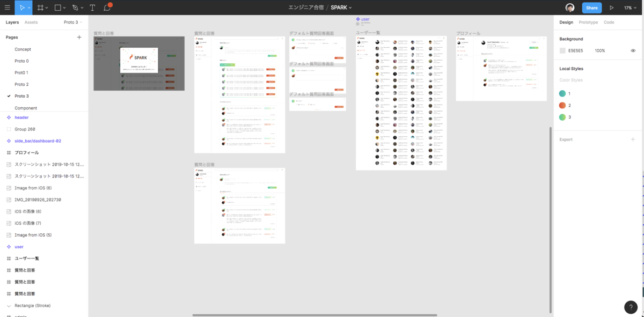Select the iOS の画像 (6) layer

[28, 211]
